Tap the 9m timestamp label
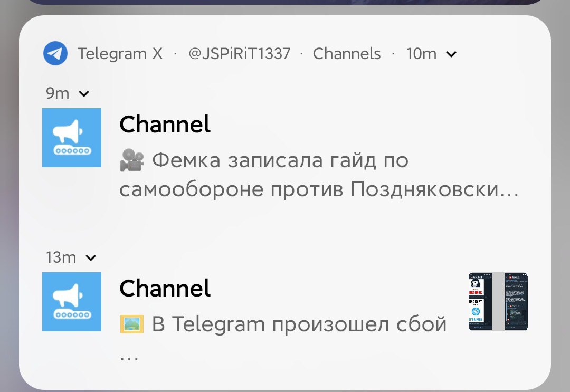Screen dimensions: 570x392 [x=58, y=93]
